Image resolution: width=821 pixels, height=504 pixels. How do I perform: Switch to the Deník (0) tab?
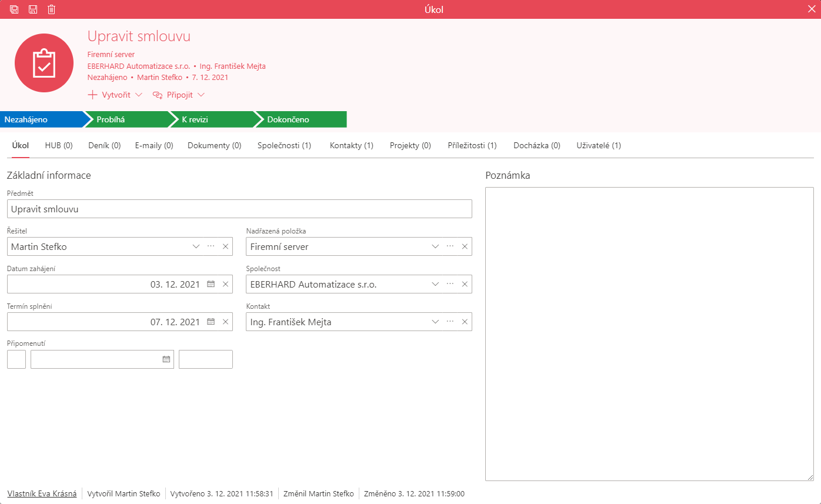coord(104,145)
